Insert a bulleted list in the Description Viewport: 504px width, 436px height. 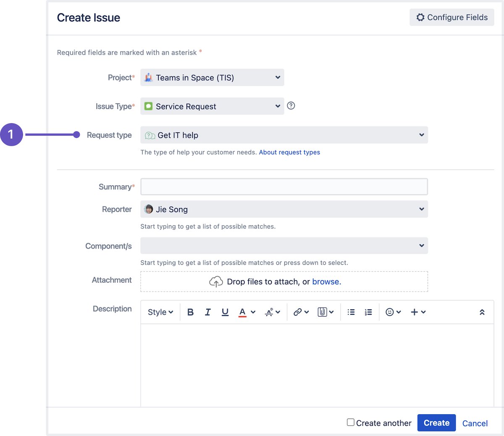(x=351, y=312)
